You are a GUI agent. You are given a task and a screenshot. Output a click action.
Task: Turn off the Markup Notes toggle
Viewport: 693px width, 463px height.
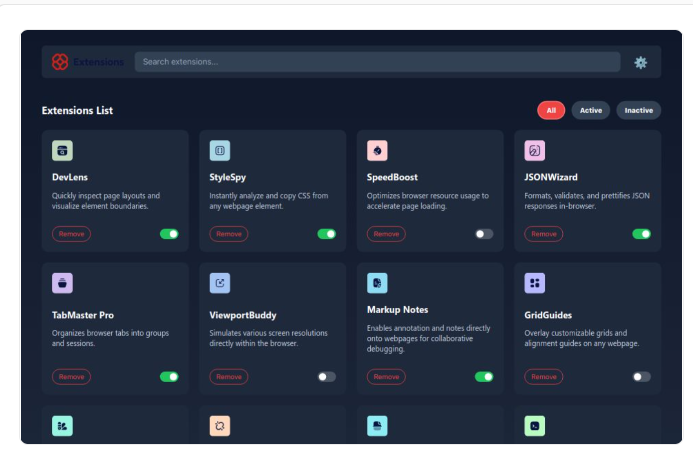click(484, 376)
